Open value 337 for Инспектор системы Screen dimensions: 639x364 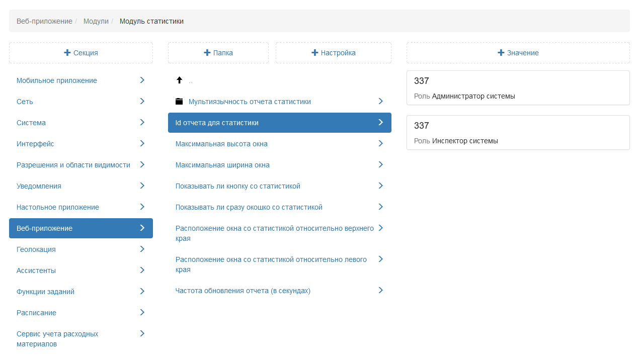[x=518, y=133]
